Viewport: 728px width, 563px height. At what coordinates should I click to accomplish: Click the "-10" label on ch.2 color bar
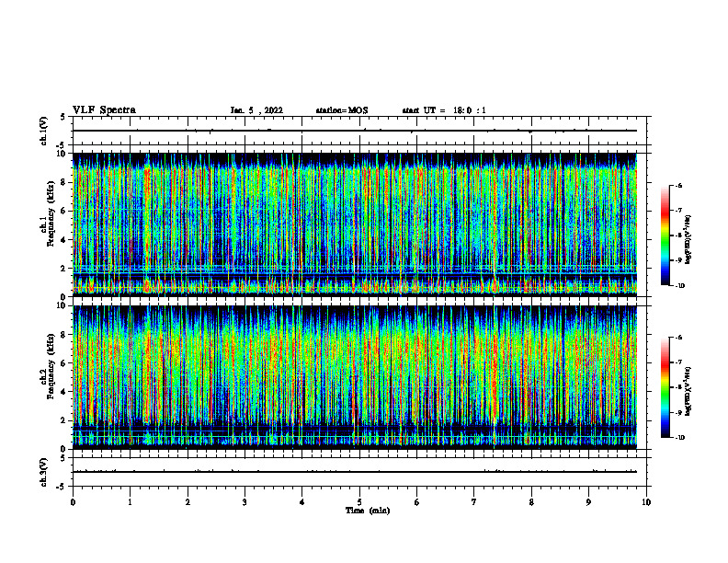[679, 438]
